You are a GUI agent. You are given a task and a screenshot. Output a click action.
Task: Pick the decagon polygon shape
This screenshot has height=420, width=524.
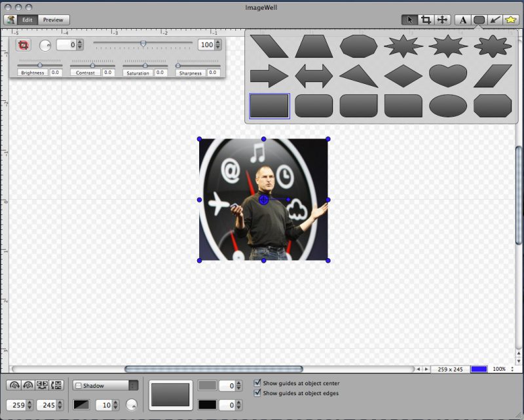(358, 46)
